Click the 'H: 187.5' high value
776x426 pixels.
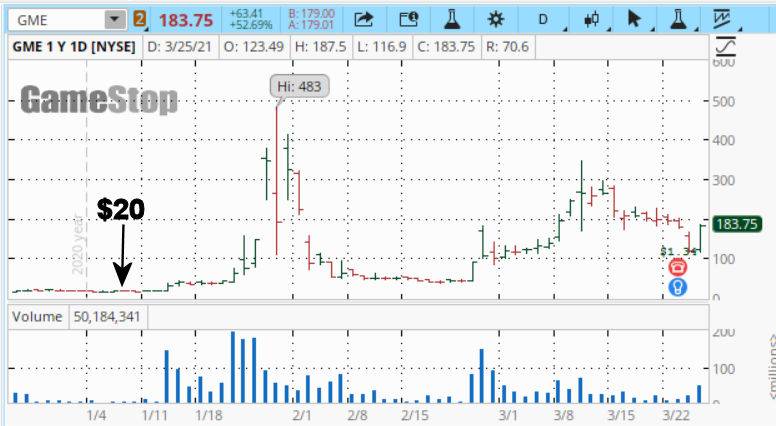pyautogui.click(x=321, y=47)
